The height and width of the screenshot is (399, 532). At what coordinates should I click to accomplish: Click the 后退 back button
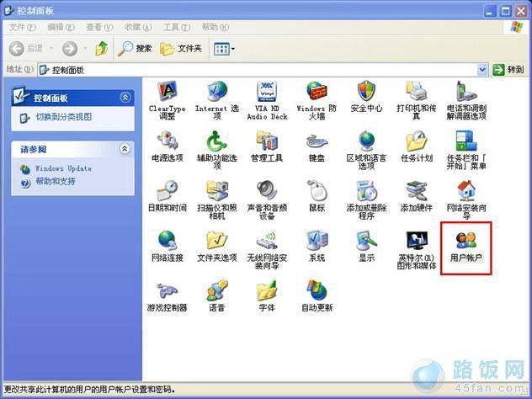coord(26,49)
